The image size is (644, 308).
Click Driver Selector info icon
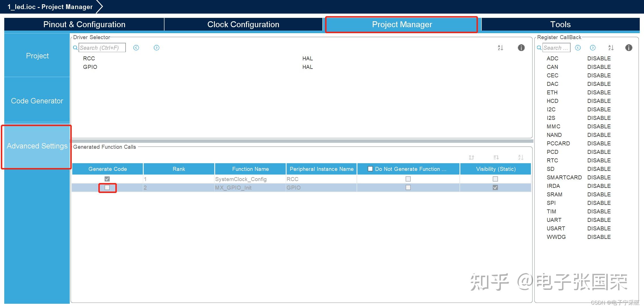click(521, 48)
